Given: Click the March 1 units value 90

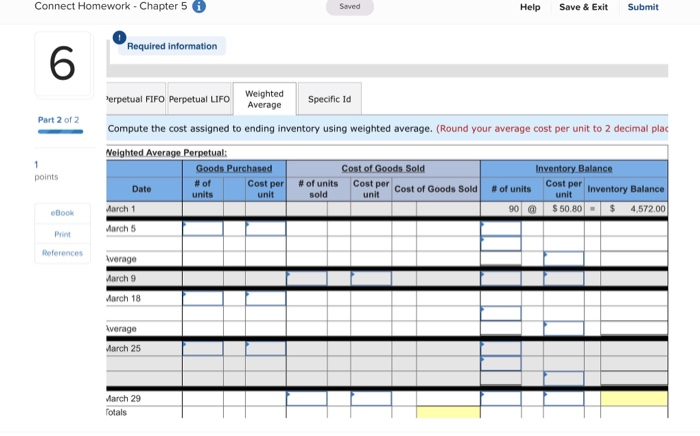Looking at the screenshot, I should click(x=513, y=209).
